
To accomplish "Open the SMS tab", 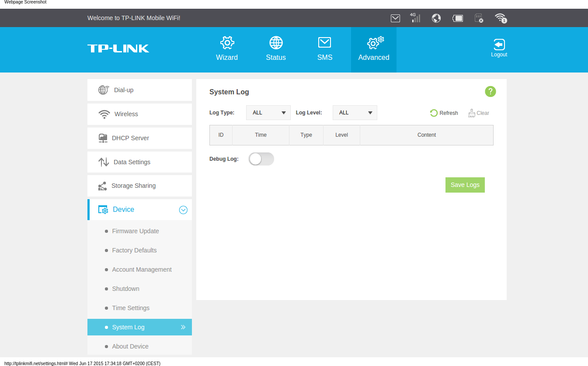I will coord(325,49).
